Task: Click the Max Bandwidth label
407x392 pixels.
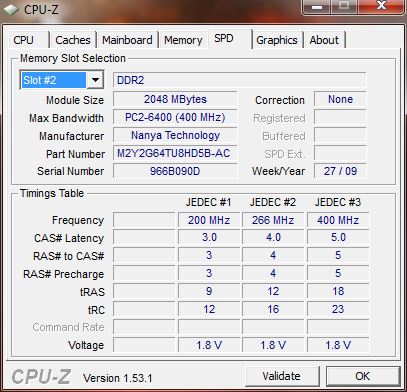Action: [x=66, y=118]
